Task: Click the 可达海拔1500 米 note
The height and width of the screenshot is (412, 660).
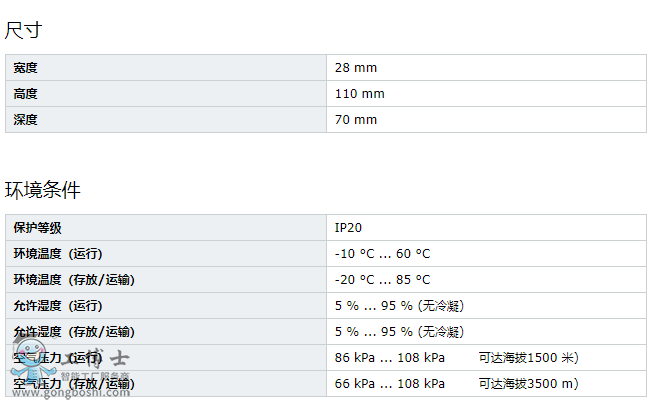Action: click(x=529, y=358)
